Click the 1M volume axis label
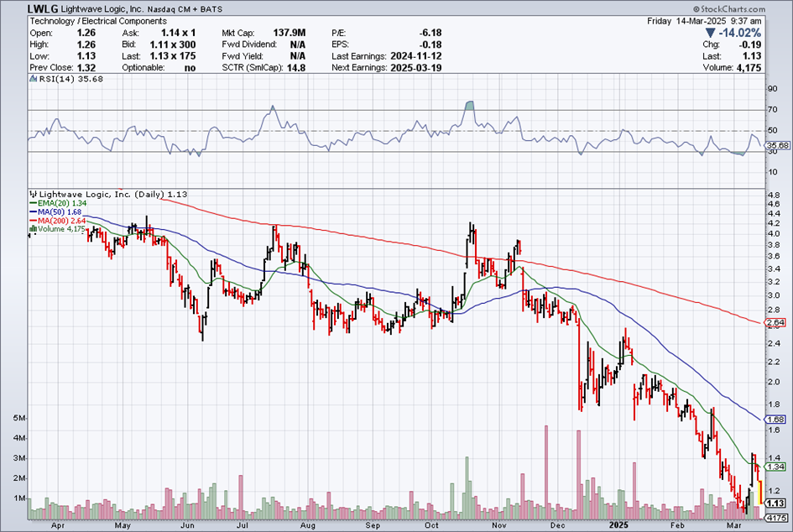This screenshot has width=793, height=532. click(20, 498)
